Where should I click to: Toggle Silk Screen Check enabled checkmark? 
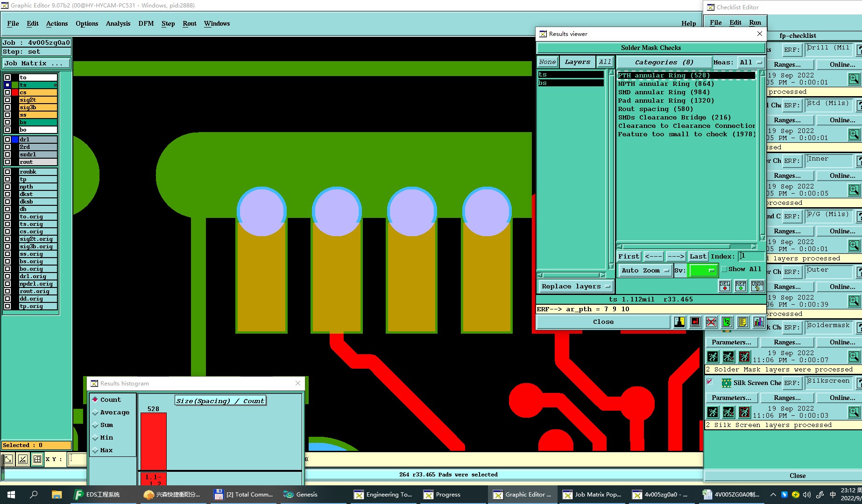[710, 382]
